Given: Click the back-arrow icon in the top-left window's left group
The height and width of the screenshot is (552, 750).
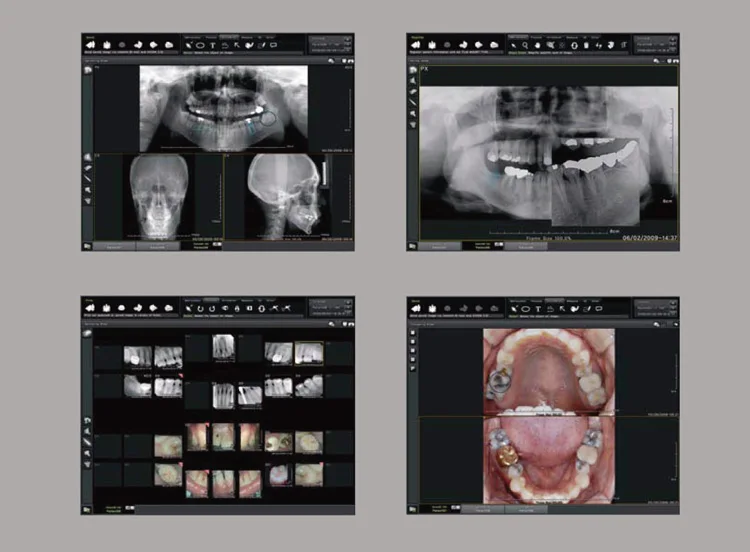Looking at the screenshot, I should tap(90, 45).
